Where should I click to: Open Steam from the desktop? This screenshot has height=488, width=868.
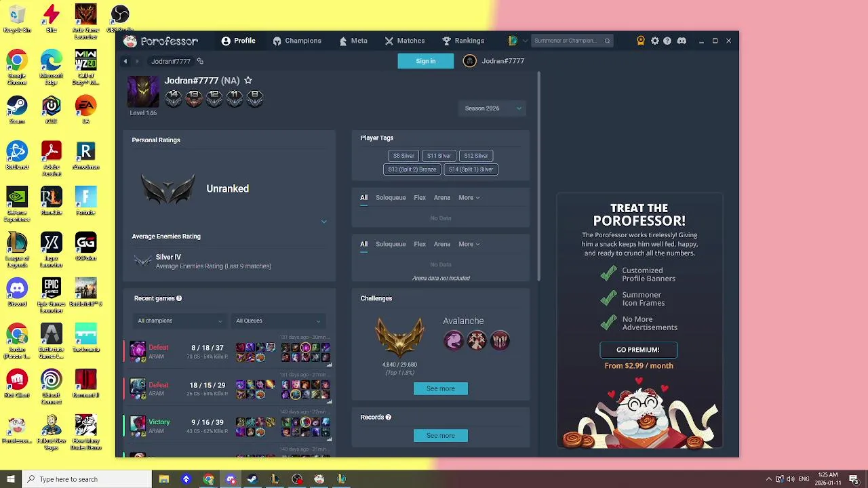tap(17, 110)
